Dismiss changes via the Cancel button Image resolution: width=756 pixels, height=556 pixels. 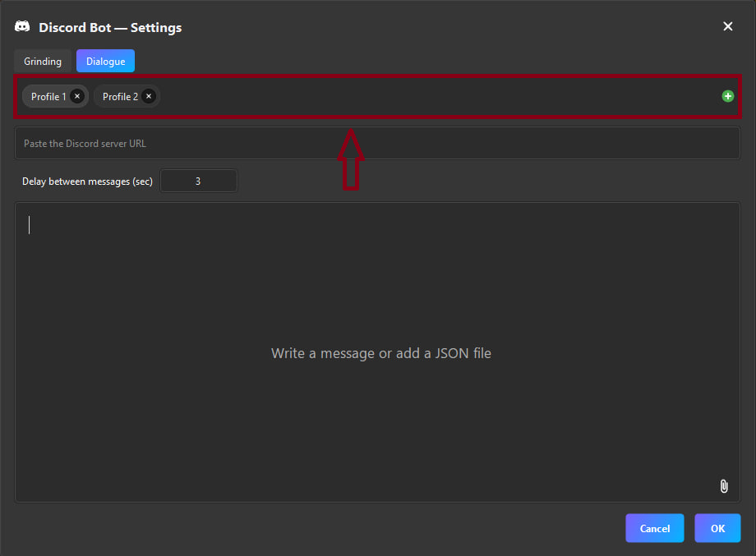click(x=654, y=528)
